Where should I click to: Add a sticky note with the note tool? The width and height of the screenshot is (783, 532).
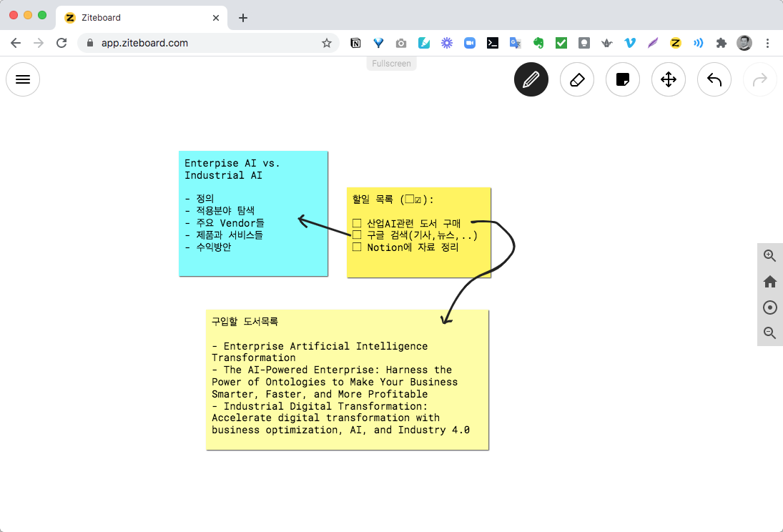623,79
